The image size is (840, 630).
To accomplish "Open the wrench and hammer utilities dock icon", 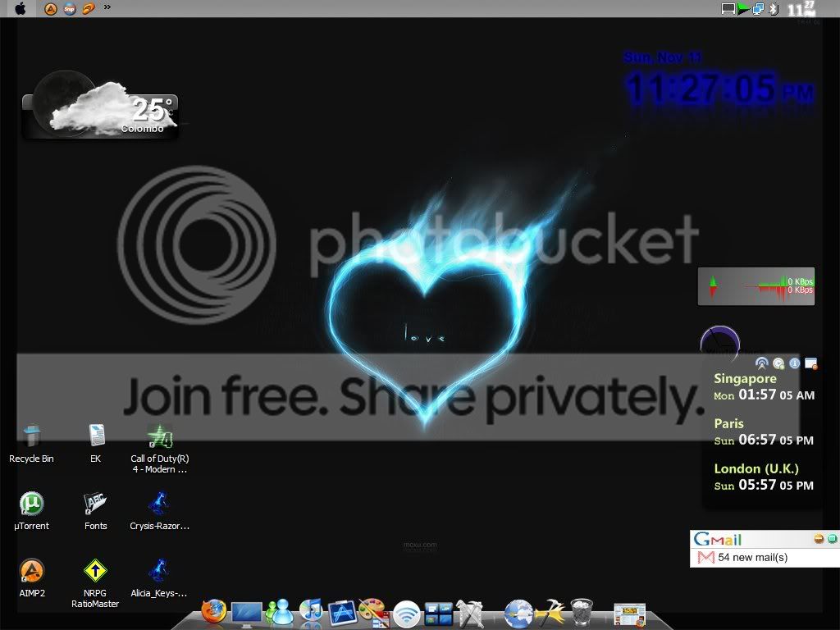I will (x=470, y=613).
